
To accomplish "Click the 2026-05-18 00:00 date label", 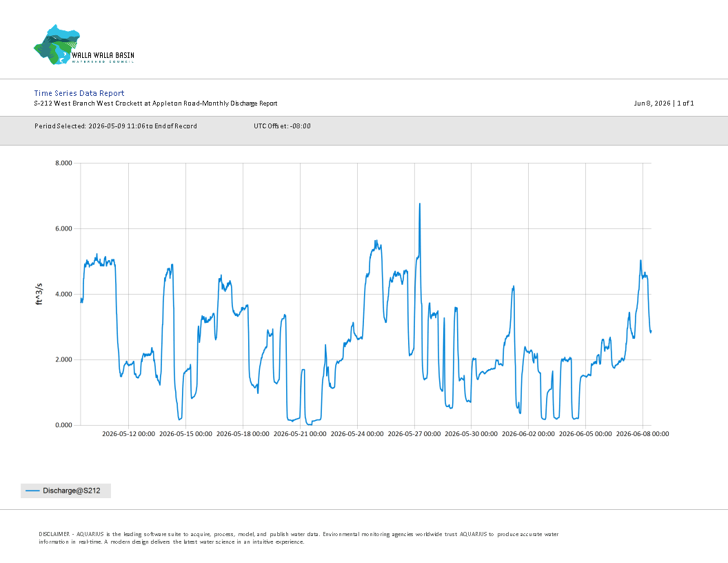I will pos(243,434).
